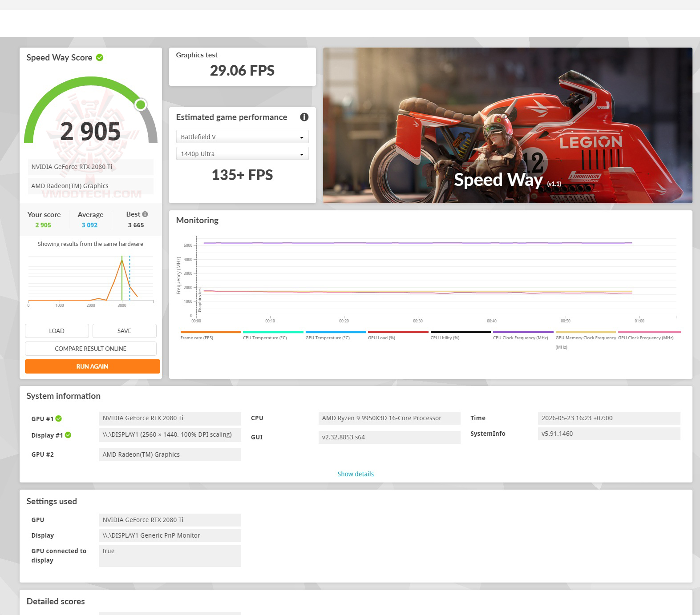Click the Speed Way benchmark thumbnail image
Viewport: 700px width, 615px height.
pos(507,125)
